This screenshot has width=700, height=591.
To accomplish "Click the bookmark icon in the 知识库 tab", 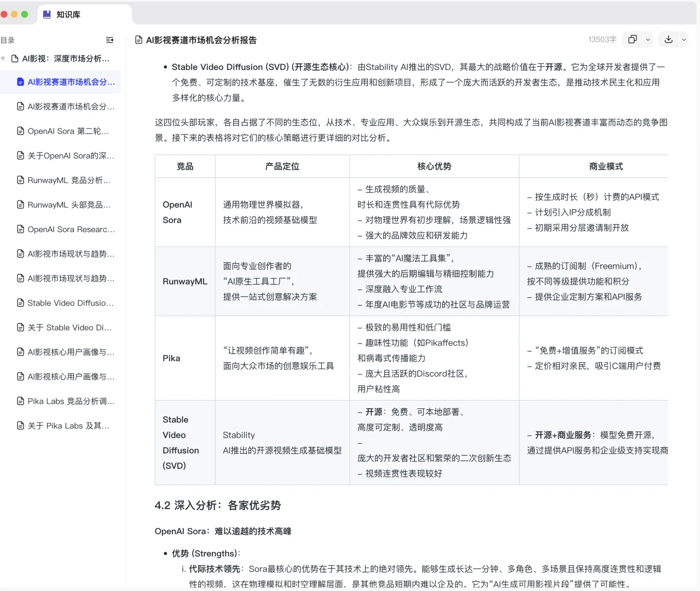I will tap(46, 14).
